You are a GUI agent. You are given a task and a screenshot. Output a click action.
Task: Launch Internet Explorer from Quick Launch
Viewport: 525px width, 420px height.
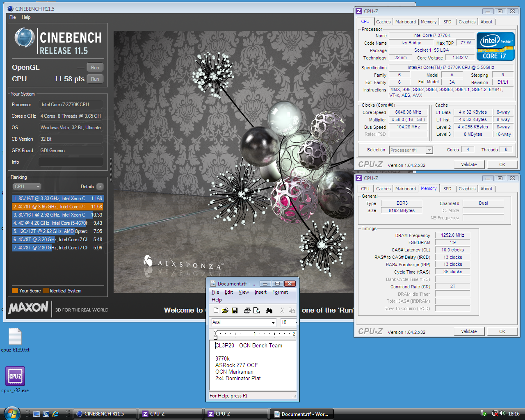pyautogui.click(x=55, y=414)
